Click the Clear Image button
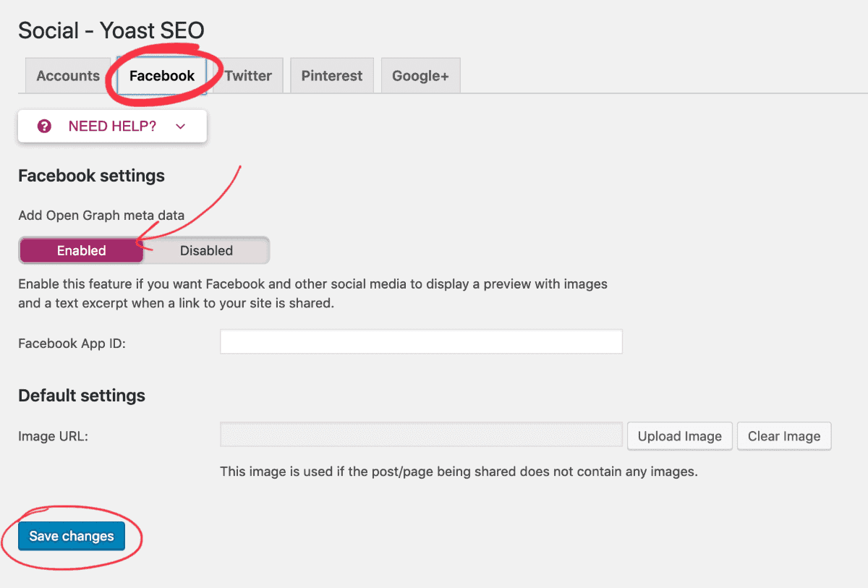The width and height of the screenshot is (868, 588). (x=784, y=436)
